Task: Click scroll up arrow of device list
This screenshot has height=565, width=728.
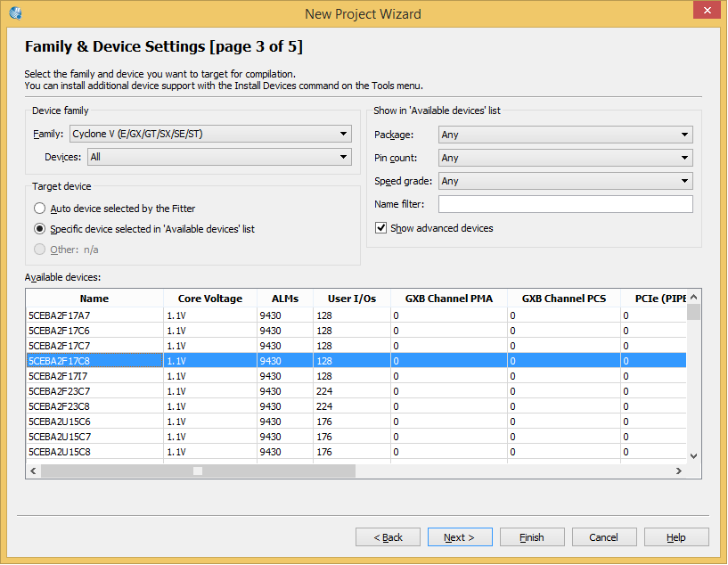Action: click(693, 297)
